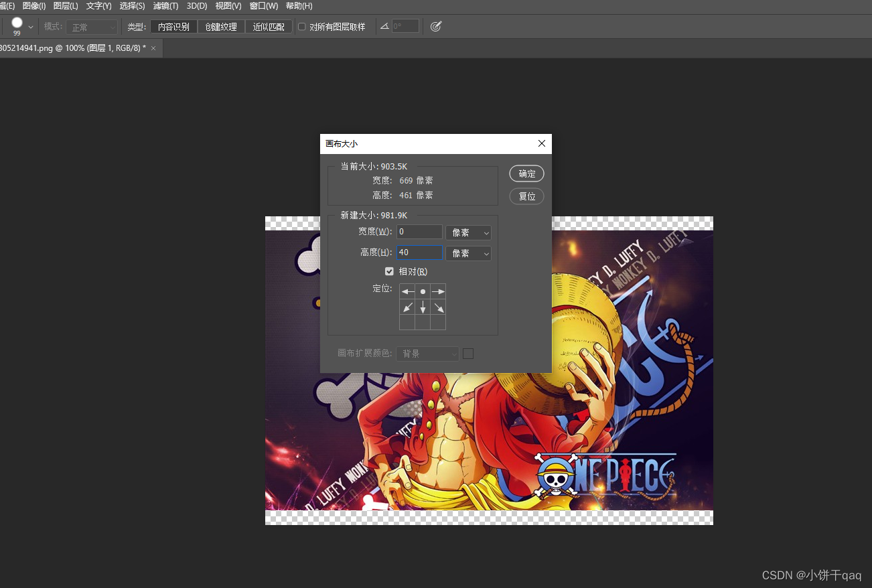Toggle the 相对(R) checkbox
This screenshot has height=588, width=872.
click(389, 271)
